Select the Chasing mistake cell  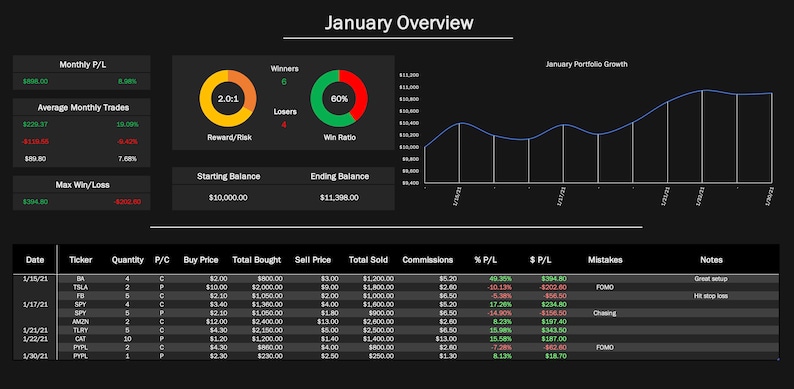[605, 313]
